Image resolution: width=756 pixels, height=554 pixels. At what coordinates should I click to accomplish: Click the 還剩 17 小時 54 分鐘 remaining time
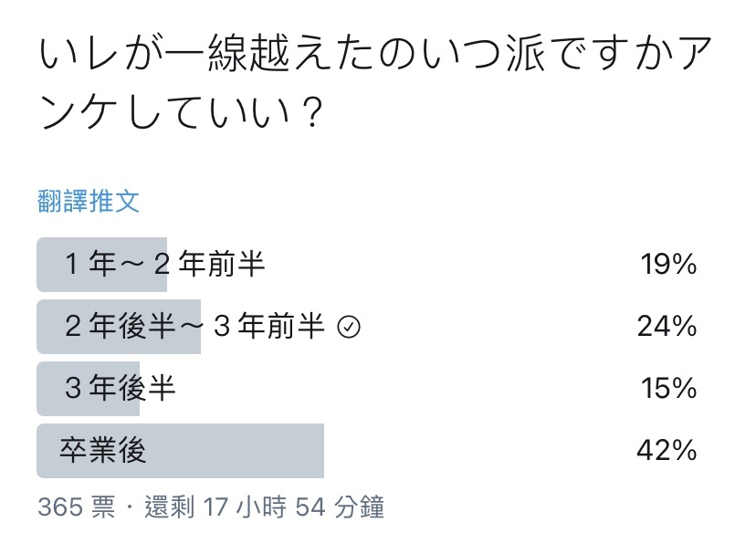click(264, 507)
